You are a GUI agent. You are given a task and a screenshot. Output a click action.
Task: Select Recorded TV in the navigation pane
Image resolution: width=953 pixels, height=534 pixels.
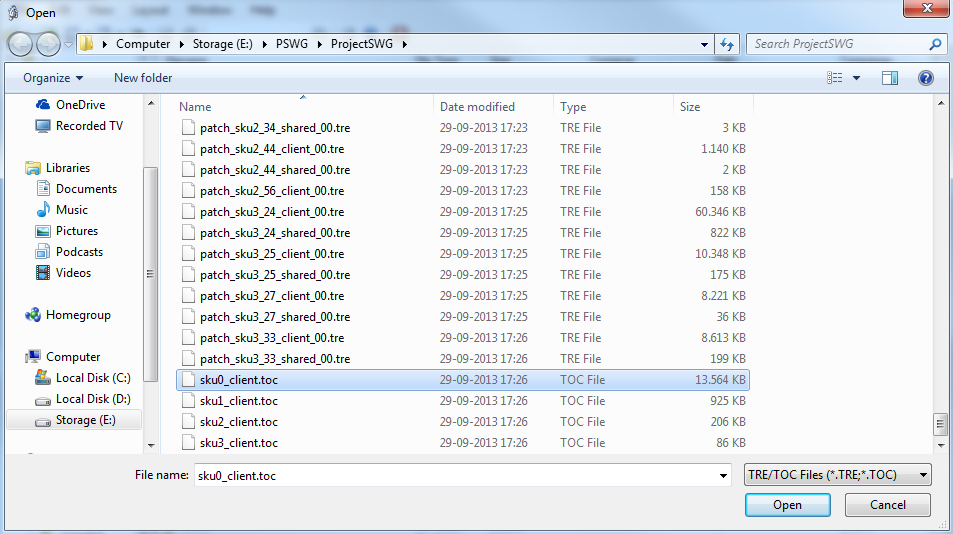(x=79, y=126)
